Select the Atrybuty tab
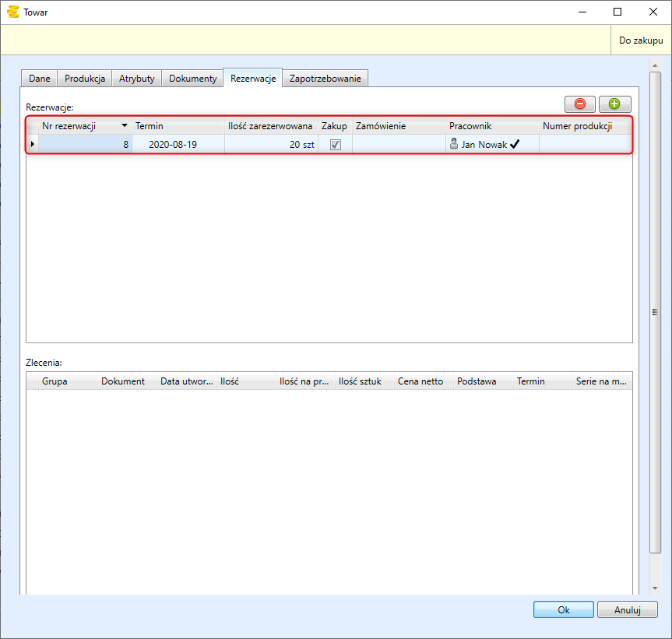 137,79
